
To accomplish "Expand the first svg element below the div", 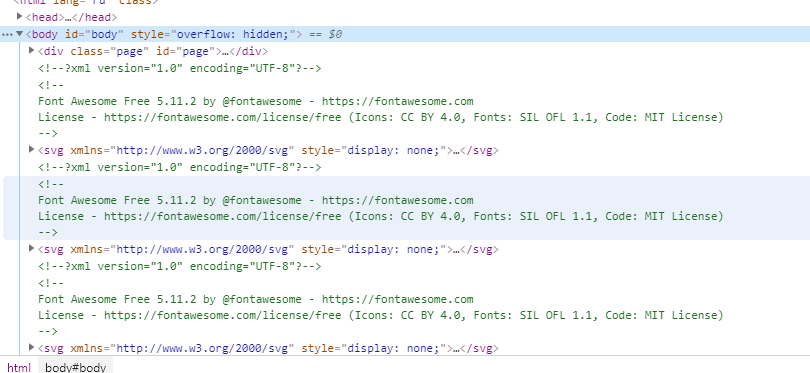I will click(x=32, y=150).
